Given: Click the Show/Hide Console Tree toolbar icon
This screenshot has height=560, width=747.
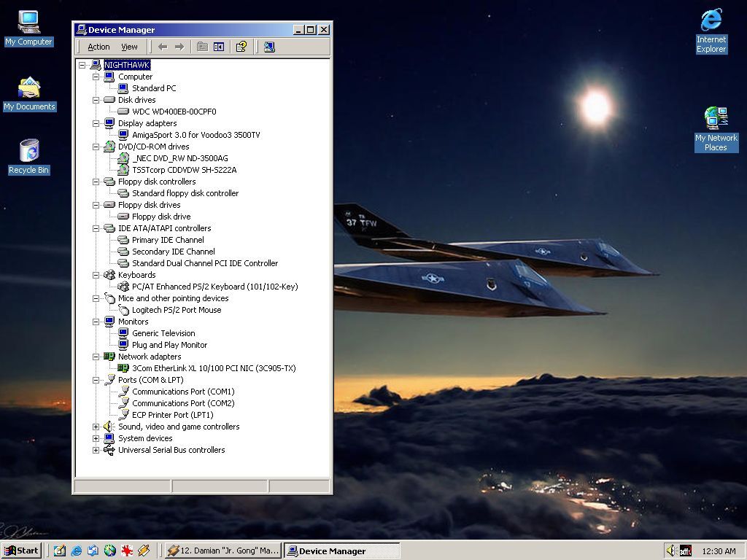Looking at the screenshot, I should click(x=219, y=47).
